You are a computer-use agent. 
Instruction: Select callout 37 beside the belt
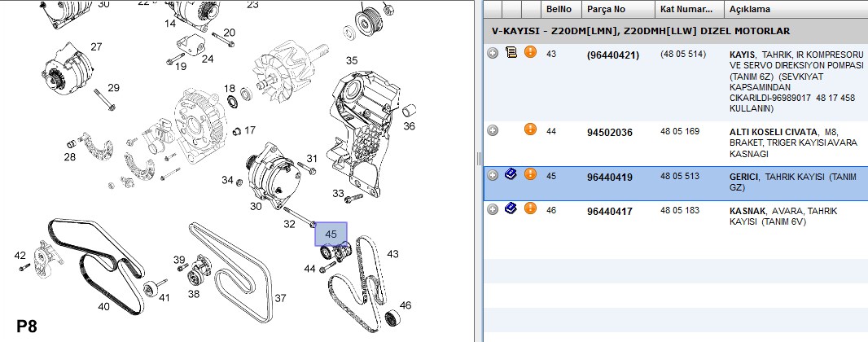tap(280, 298)
